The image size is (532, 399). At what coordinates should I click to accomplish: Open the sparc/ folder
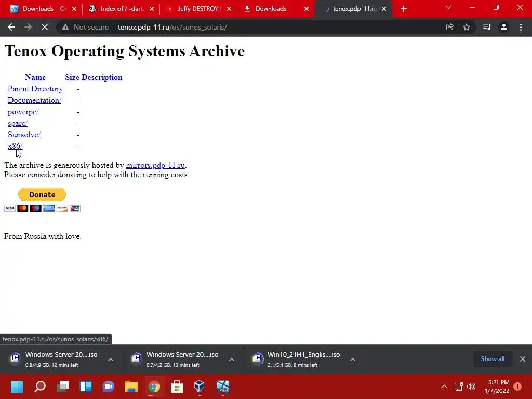click(x=18, y=123)
